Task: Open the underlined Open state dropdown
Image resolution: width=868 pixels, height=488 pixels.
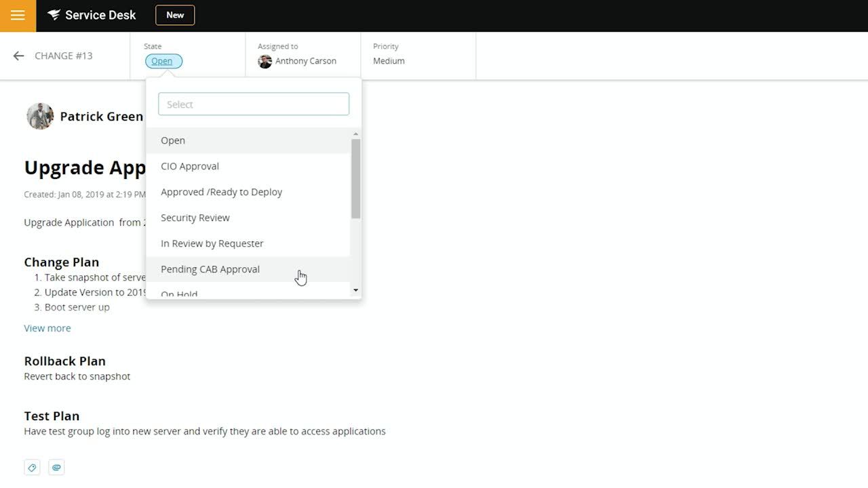Action: [162, 60]
